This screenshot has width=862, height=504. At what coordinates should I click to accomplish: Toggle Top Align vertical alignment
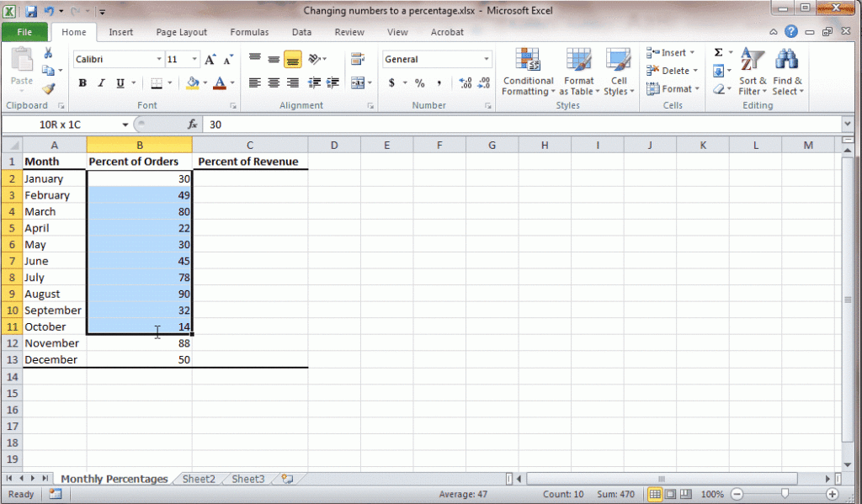[x=254, y=58]
